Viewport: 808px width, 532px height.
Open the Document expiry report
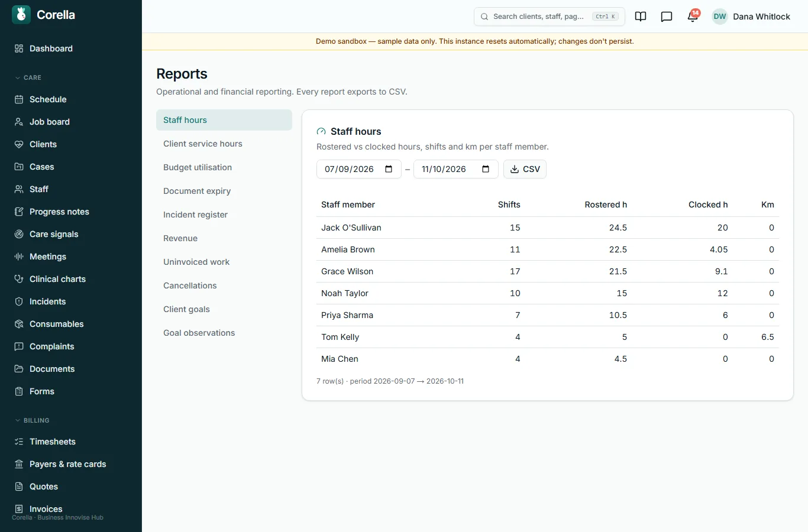pyautogui.click(x=224, y=191)
